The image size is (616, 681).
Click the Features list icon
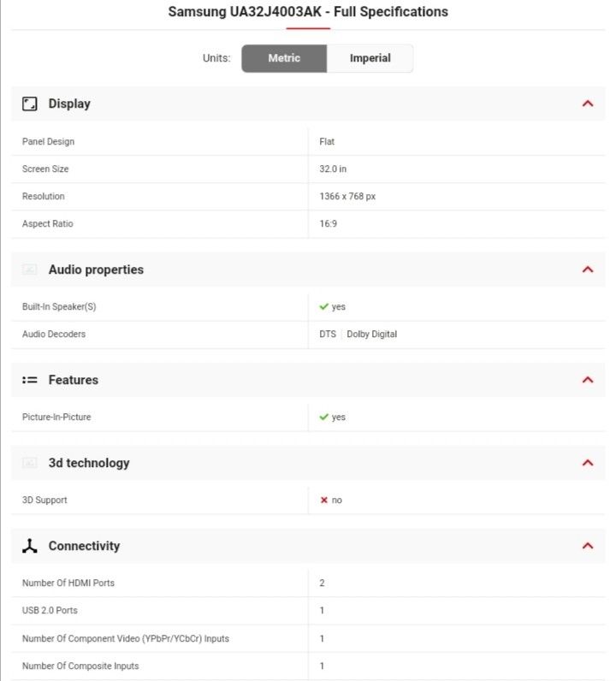(x=30, y=380)
